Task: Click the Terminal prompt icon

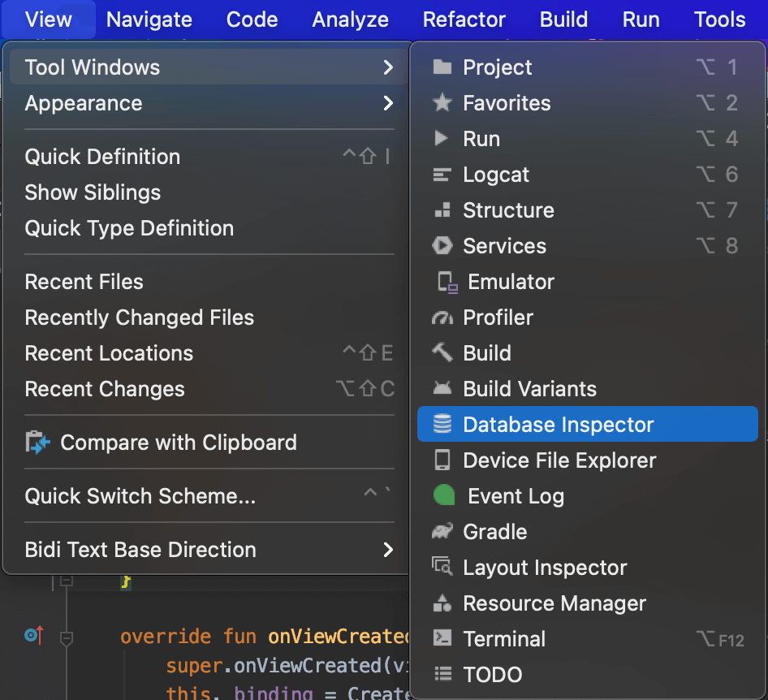Action: pos(442,638)
